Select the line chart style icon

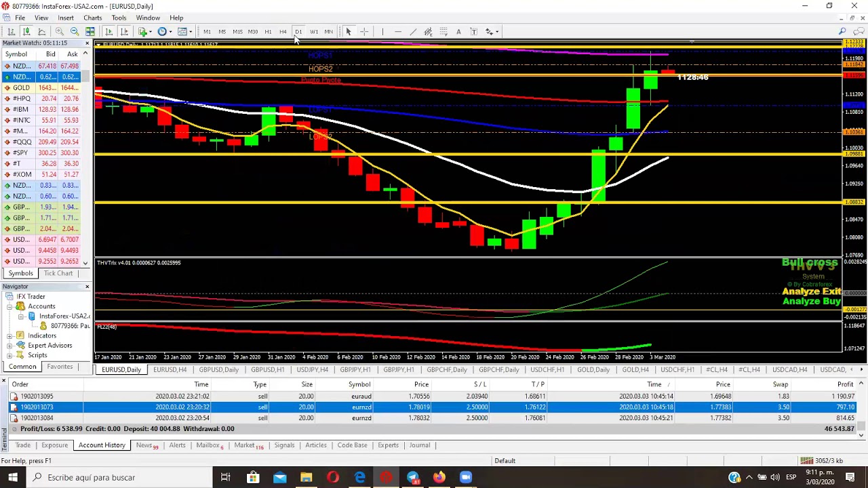(41, 31)
